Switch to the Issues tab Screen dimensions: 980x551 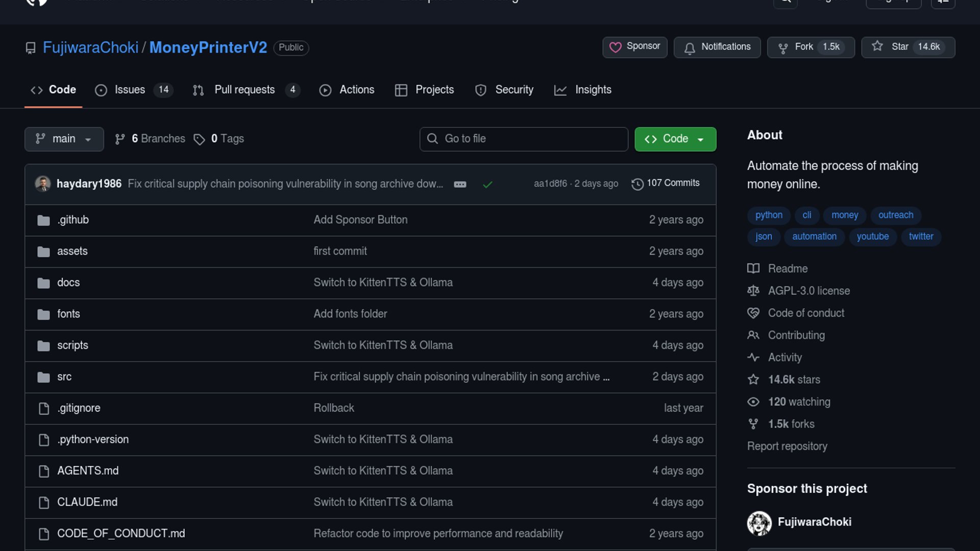pyautogui.click(x=130, y=90)
